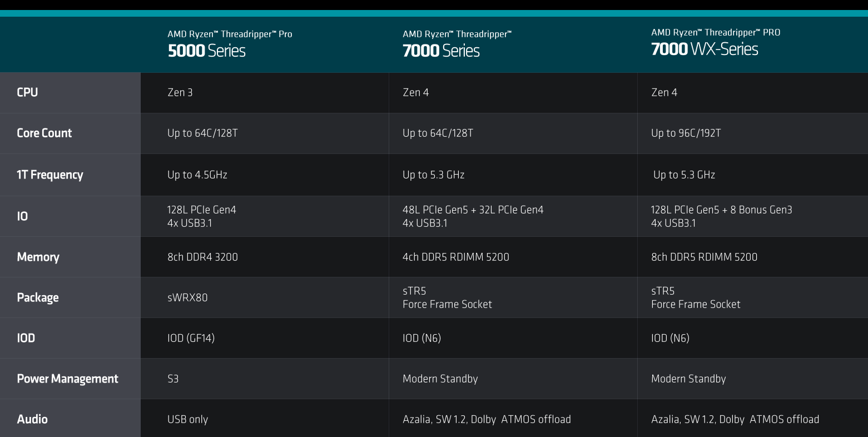Select the USB only audio cell
Image resolution: width=868 pixels, height=437 pixels.
tap(187, 419)
